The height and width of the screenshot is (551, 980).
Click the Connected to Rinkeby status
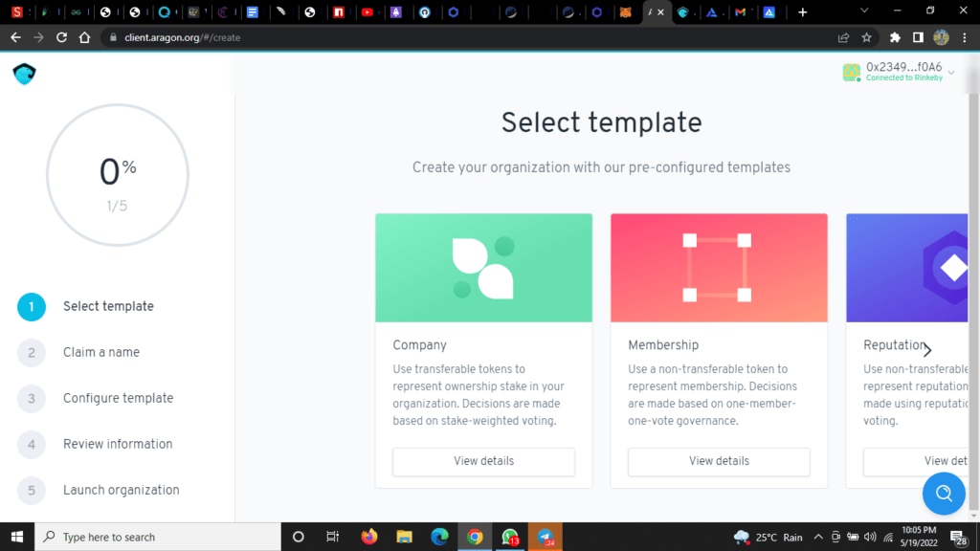point(903,78)
